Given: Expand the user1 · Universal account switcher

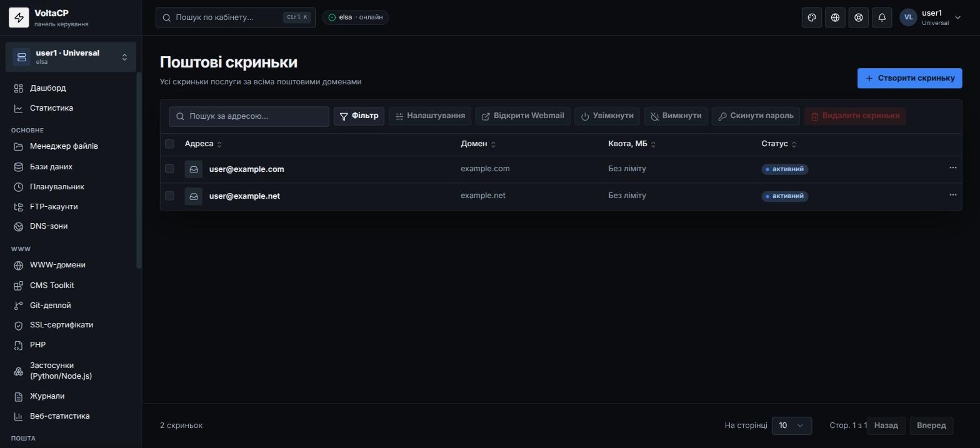Looking at the screenshot, I should tap(71, 57).
